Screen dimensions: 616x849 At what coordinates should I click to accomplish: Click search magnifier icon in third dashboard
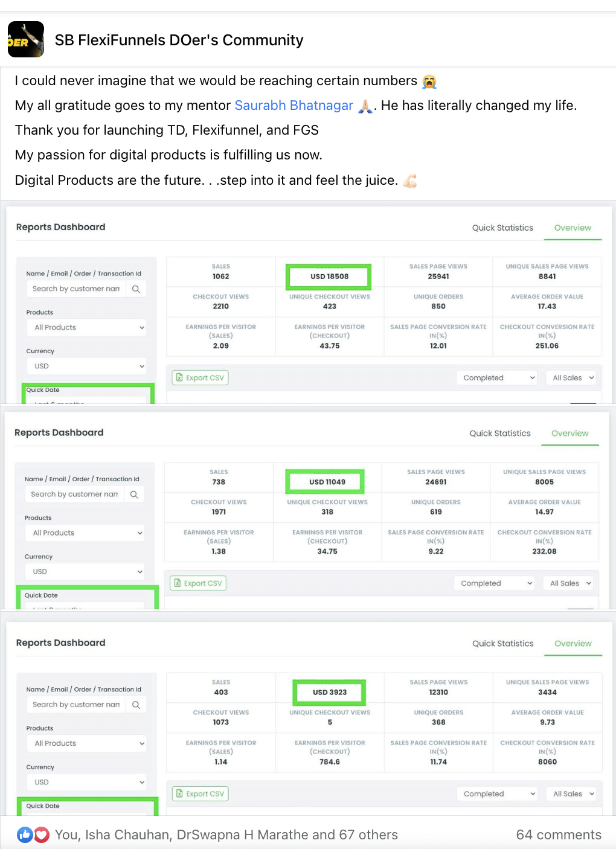[x=136, y=705]
